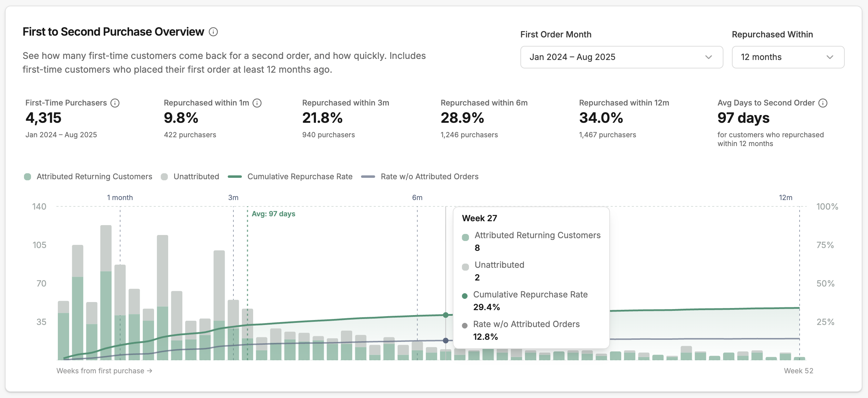Click the 9.8% repurchased within 1m value
868x398 pixels.
pos(181,118)
